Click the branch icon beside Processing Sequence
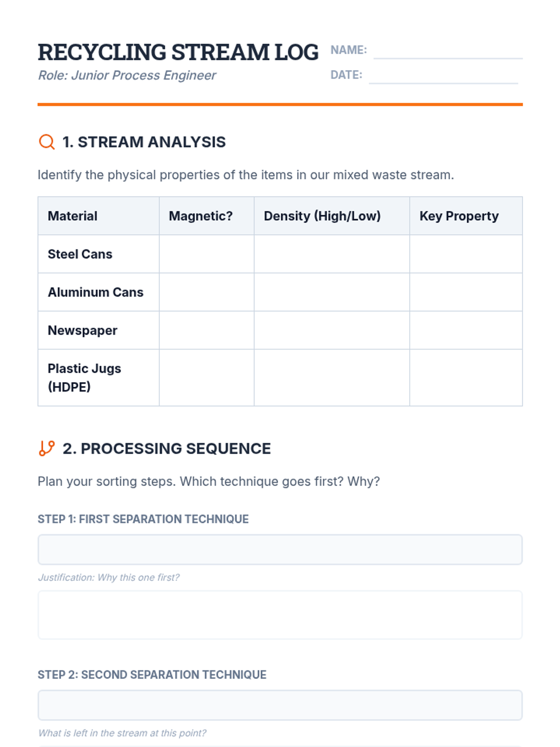Screen dimensions: 560x747 pos(47,448)
